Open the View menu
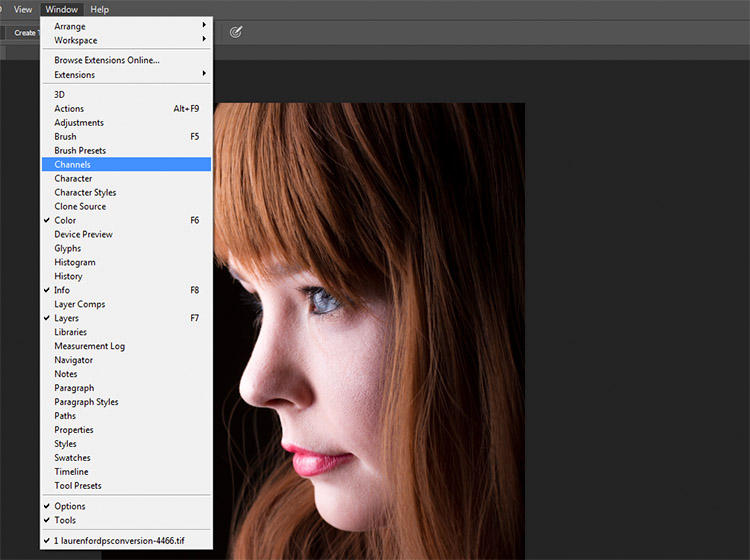750x560 pixels. 22,10
